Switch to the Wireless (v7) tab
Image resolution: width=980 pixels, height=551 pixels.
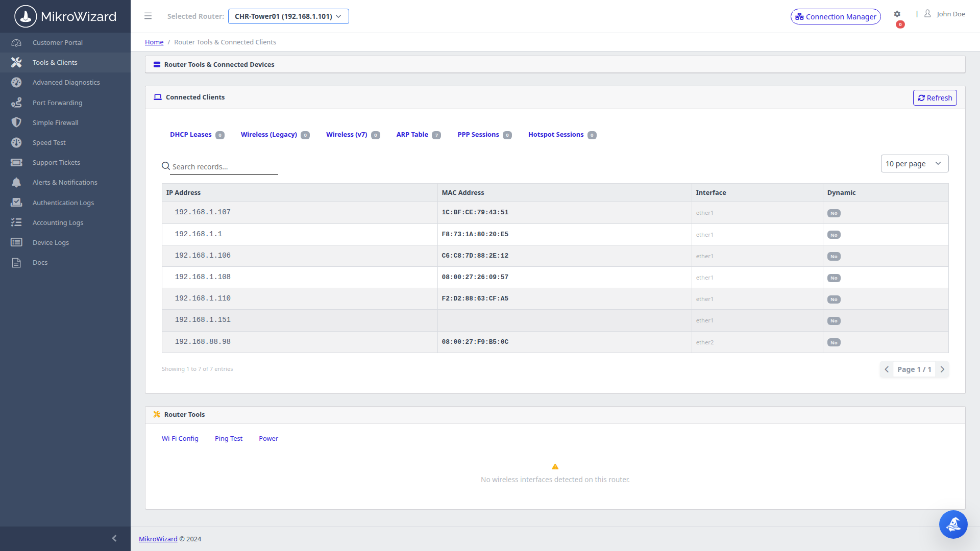[x=353, y=135]
